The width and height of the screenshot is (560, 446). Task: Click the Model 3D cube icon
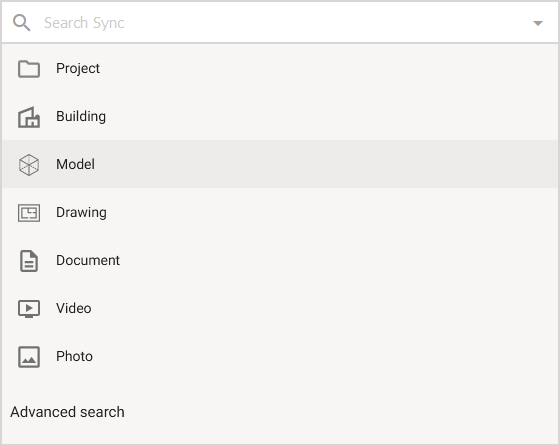point(29,165)
